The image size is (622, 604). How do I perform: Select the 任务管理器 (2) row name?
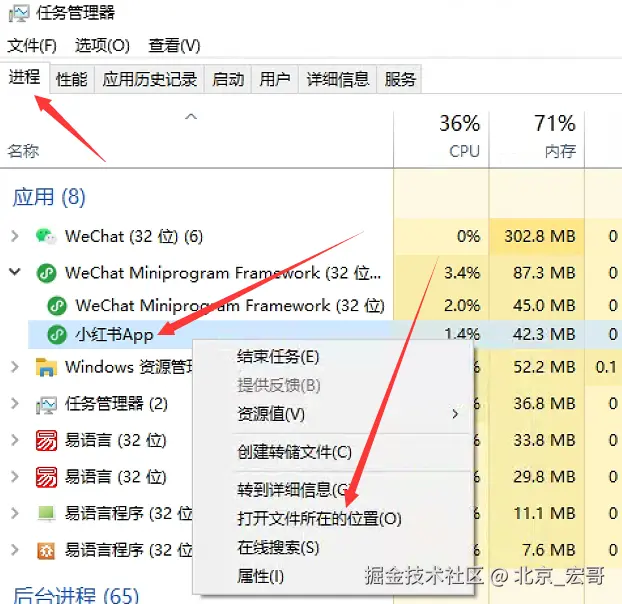click(x=116, y=404)
